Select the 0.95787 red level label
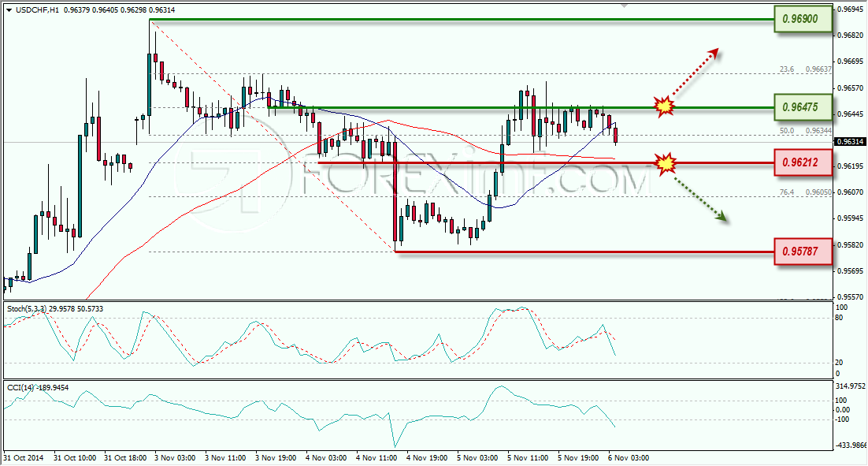Screen dimensions: 868x466 coord(803,252)
